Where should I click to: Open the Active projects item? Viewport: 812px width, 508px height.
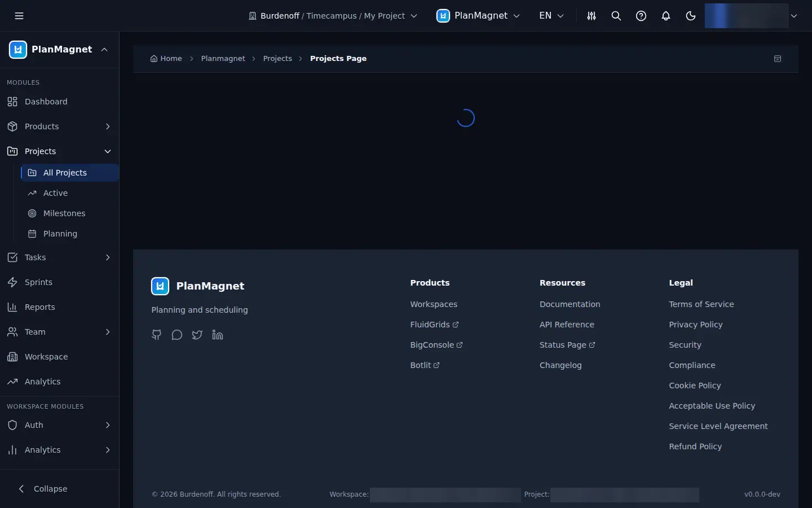pyautogui.click(x=69, y=193)
